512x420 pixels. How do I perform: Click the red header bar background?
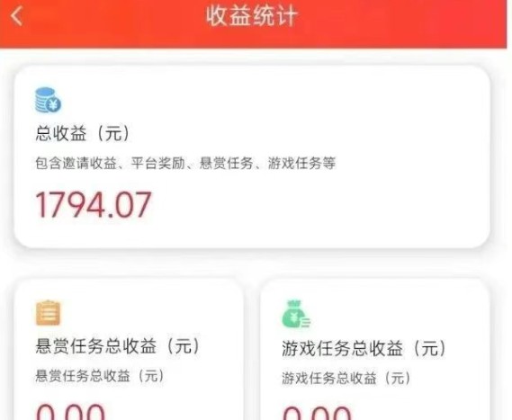tap(409, 22)
